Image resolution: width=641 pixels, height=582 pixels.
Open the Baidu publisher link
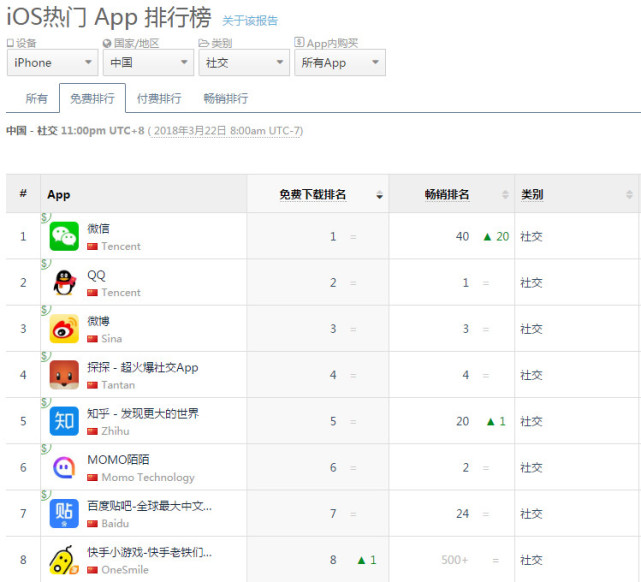pyautogui.click(x=115, y=524)
